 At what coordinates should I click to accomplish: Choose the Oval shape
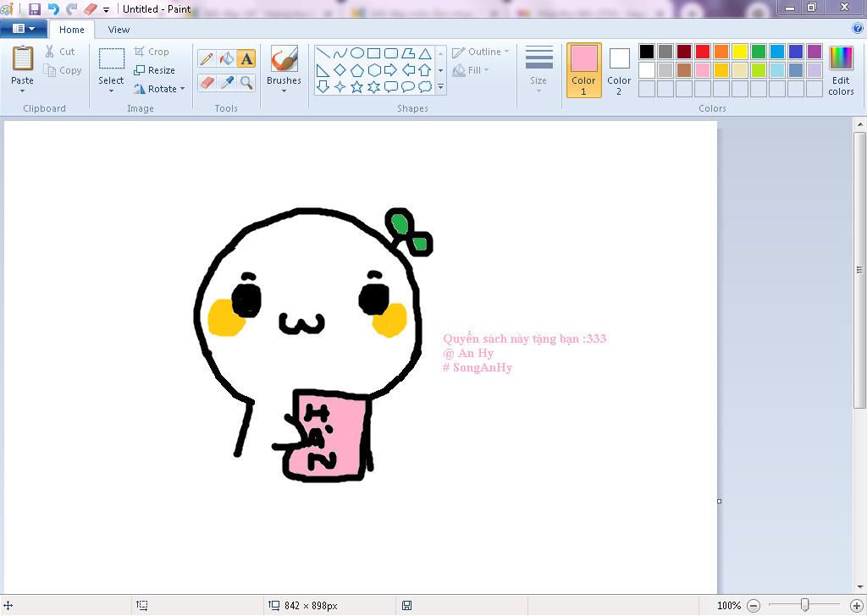357,53
